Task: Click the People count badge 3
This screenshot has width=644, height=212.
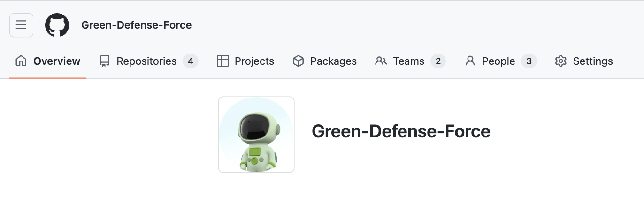Action: point(529,61)
